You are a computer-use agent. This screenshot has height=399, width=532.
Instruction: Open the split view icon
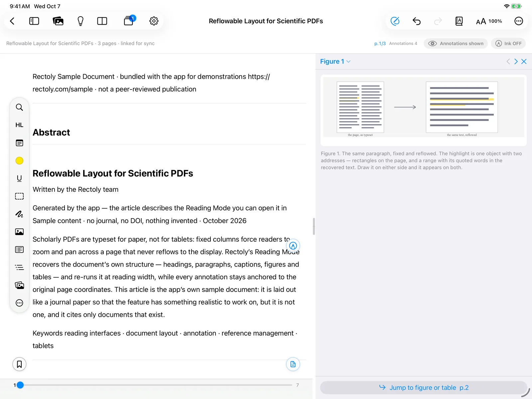click(x=102, y=21)
